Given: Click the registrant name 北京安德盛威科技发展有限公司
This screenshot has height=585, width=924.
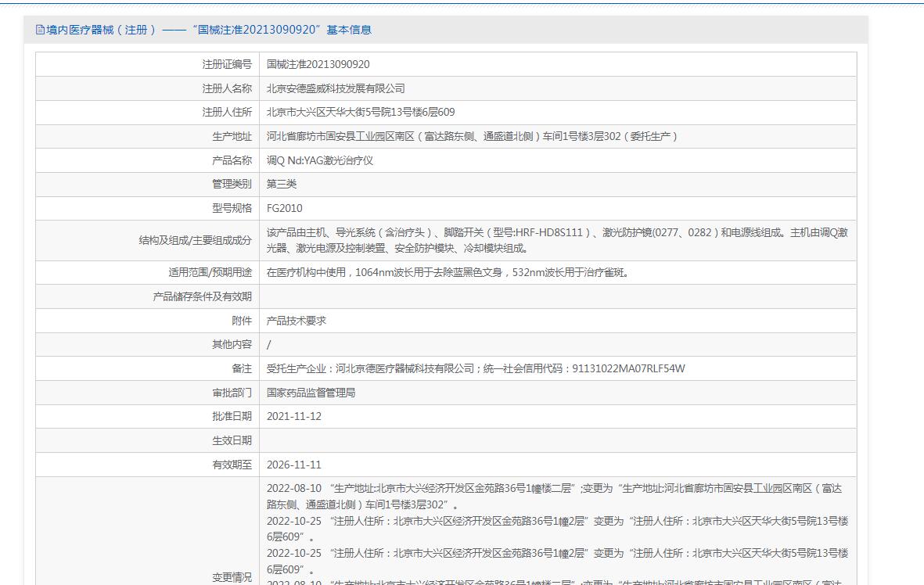Looking at the screenshot, I should pyautogui.click(x=336, y=88).
